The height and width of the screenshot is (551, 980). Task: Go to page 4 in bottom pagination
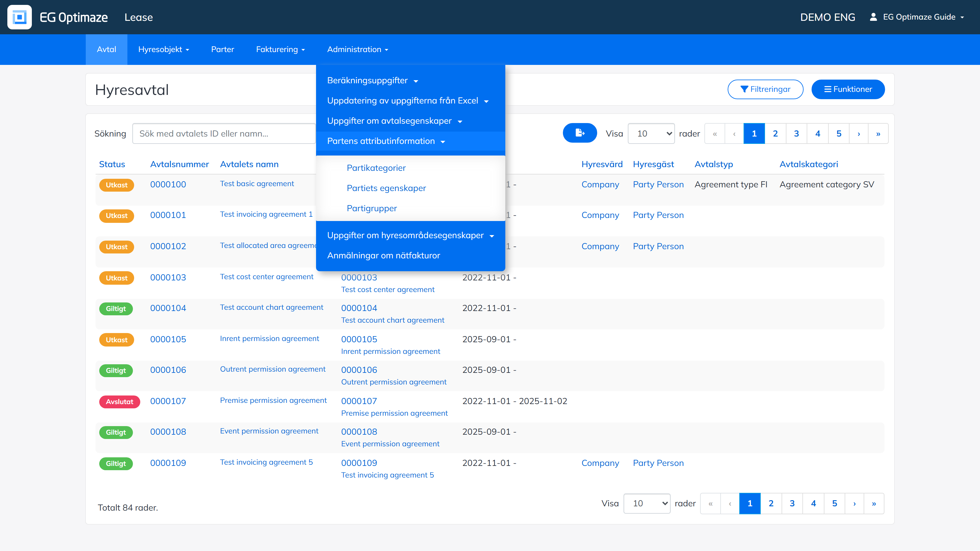click(x=813, y=504)
